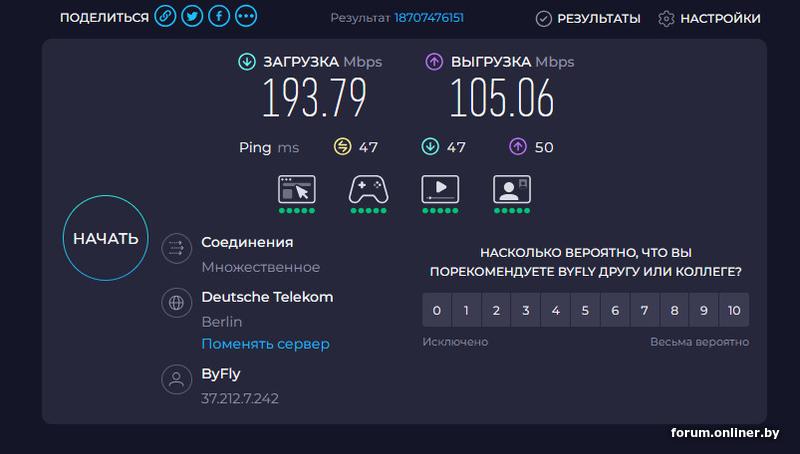
Task: Open the РЕЗУЛЬТАТЫ results page
Action: [588, 19]
